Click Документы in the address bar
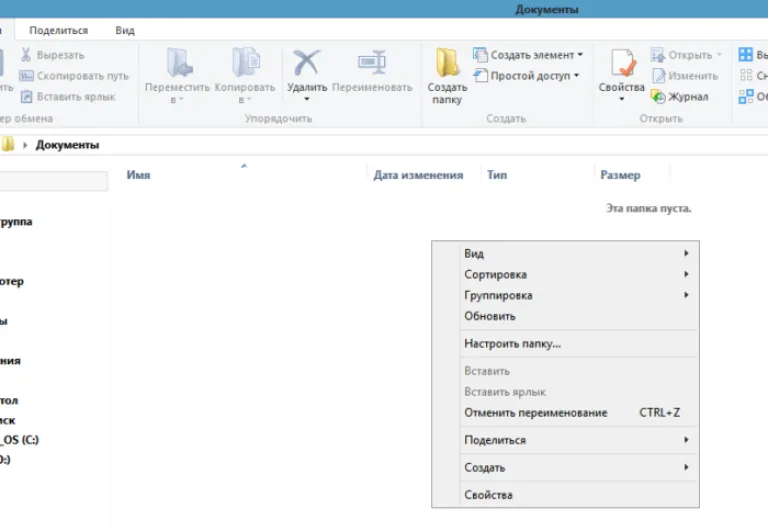Screen dimensions: 768x531 67,145
